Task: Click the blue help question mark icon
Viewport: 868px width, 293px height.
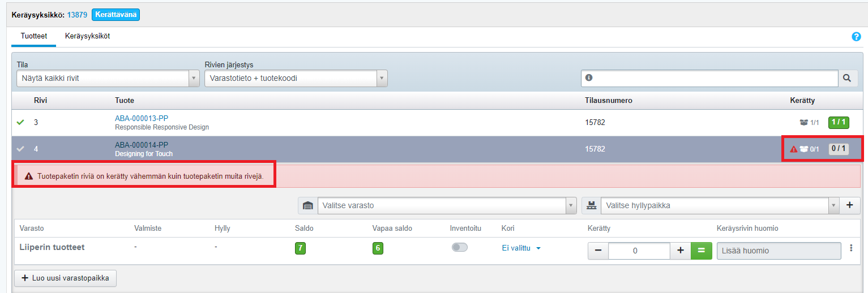Action: 856,37
